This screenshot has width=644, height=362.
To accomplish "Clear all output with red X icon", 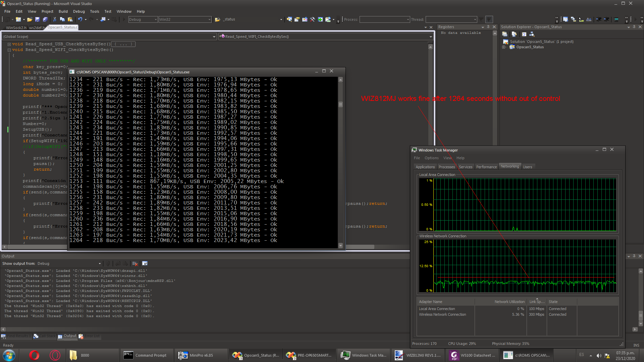I will pyautogui.click(x=135, y=263).
